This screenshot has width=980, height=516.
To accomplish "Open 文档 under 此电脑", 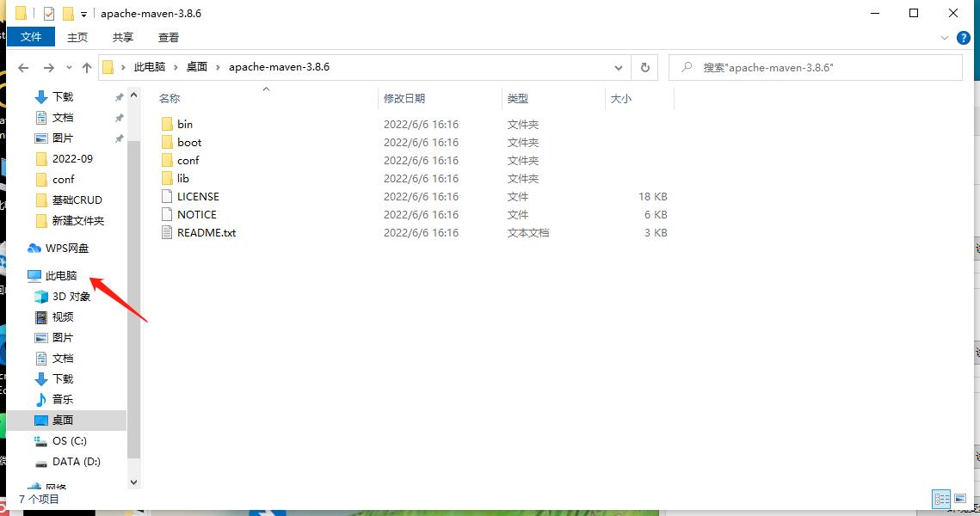I will coord(63,358).
